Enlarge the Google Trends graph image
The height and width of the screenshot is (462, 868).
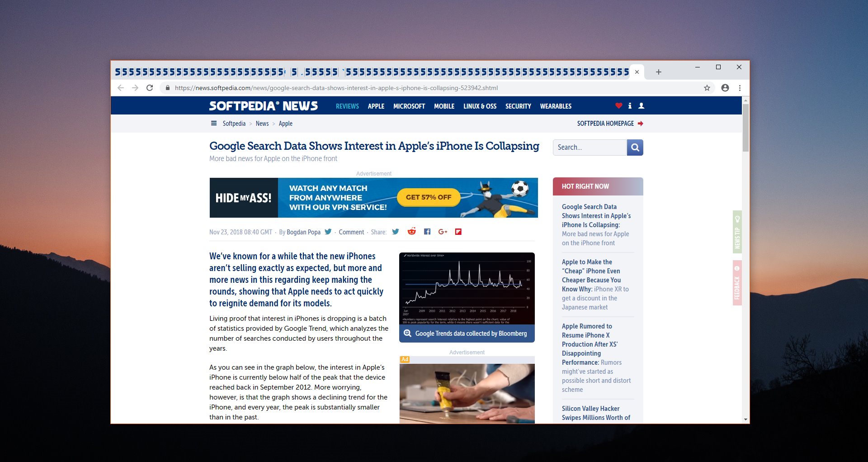point(467,289)
